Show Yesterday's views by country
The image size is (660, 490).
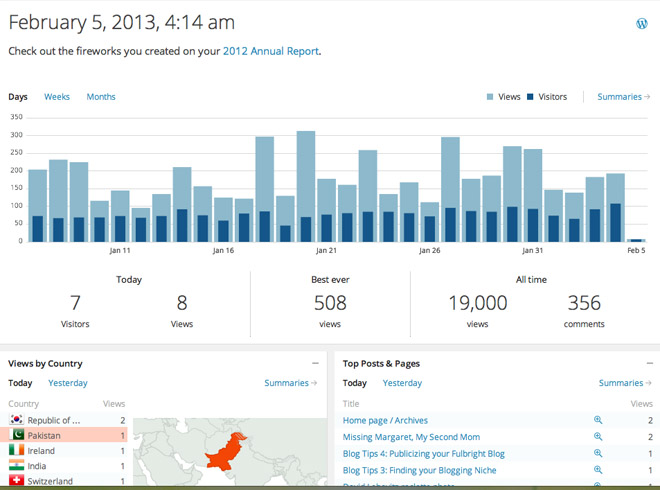pos(68,383)
